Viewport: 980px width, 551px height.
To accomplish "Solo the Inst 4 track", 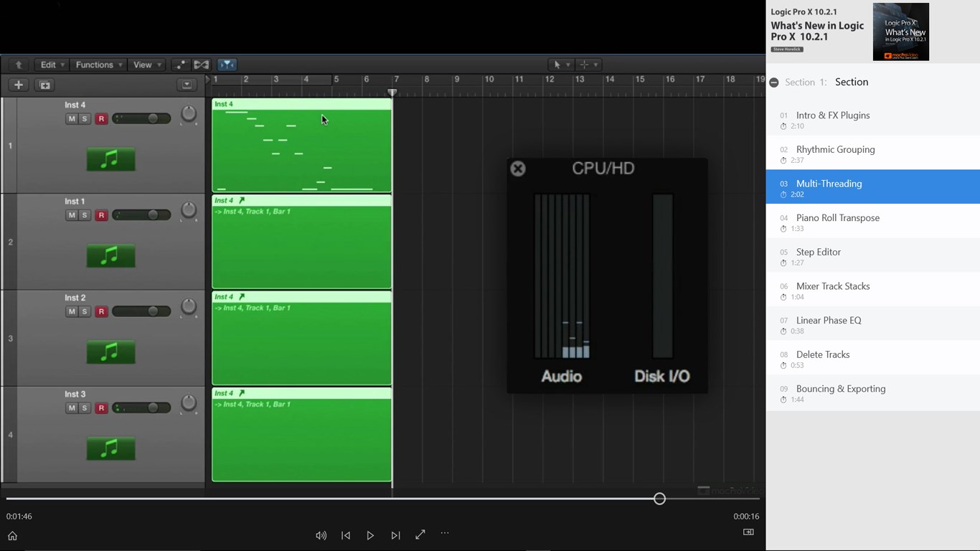I will point(85,119).
